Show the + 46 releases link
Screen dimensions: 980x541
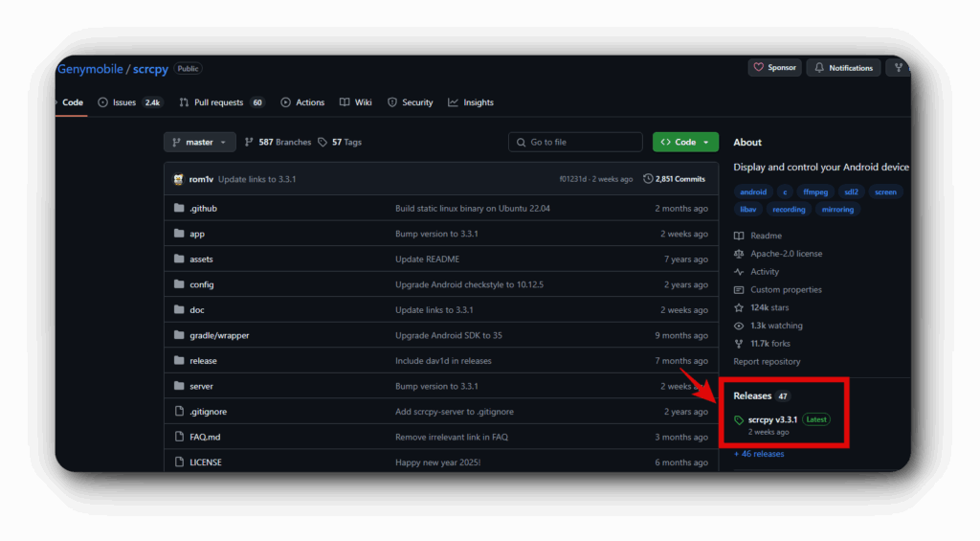click(759, 454)
